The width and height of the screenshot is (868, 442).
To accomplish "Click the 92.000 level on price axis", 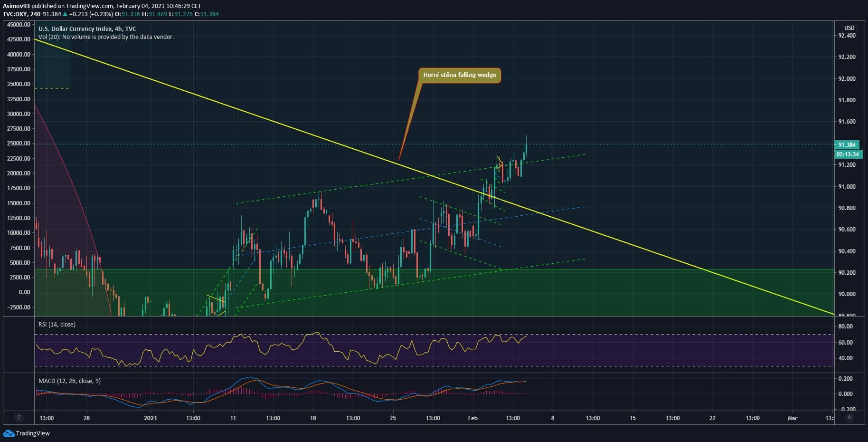I will click(x=847, y=79).
